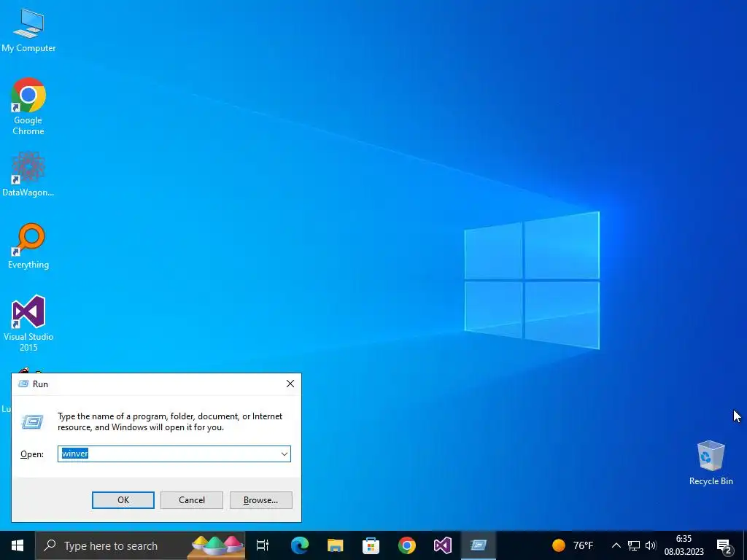Open Microsoft Store from the taskbar

pos(371,545)
